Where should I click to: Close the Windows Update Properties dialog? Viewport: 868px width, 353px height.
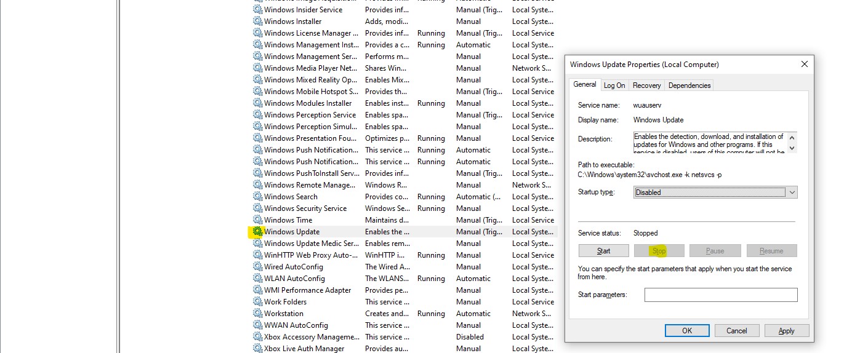[x=804, y=65]
